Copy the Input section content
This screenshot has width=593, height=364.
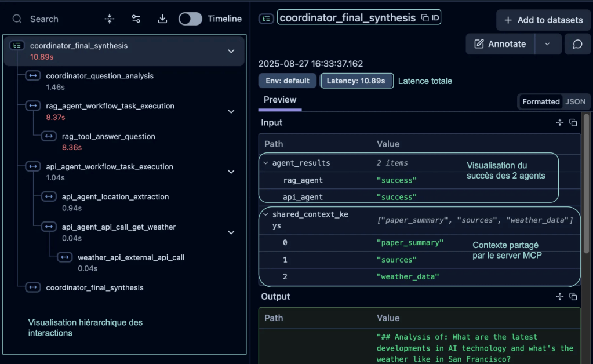[573, 122]
